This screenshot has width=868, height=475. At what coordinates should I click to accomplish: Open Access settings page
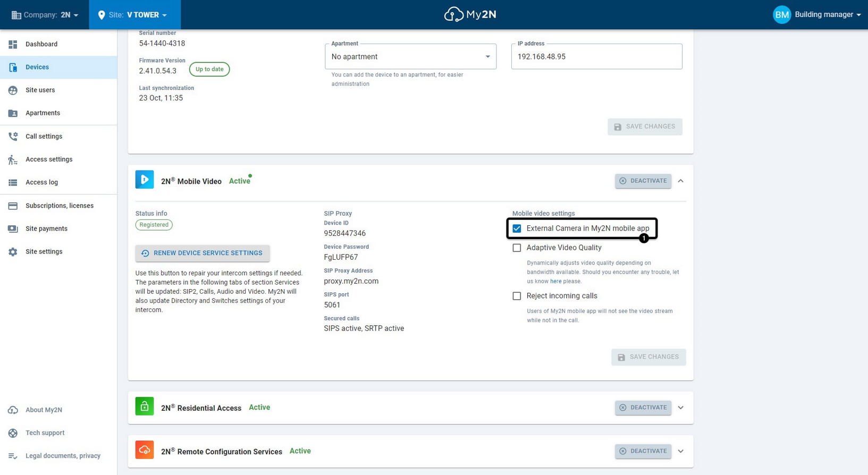coord(58,159)
